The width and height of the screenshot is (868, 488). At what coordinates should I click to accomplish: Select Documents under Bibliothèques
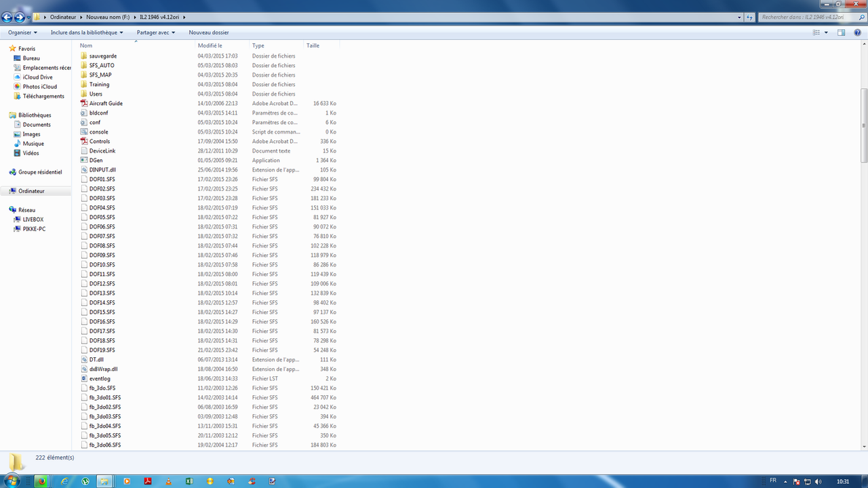tap(37, 125)
